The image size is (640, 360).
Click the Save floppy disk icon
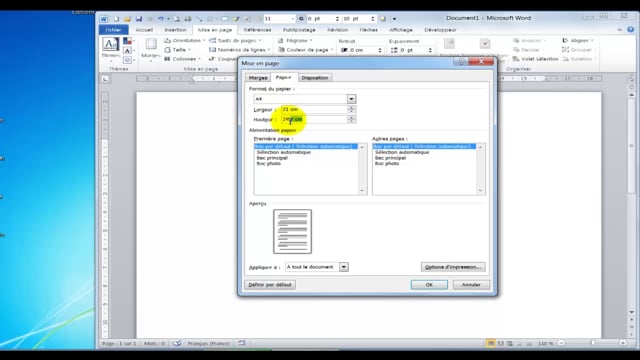139,19
